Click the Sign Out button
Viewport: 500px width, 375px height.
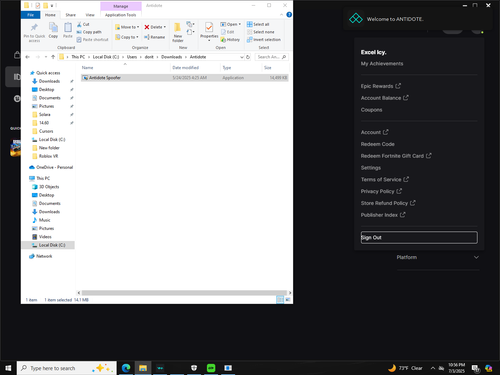419,237
